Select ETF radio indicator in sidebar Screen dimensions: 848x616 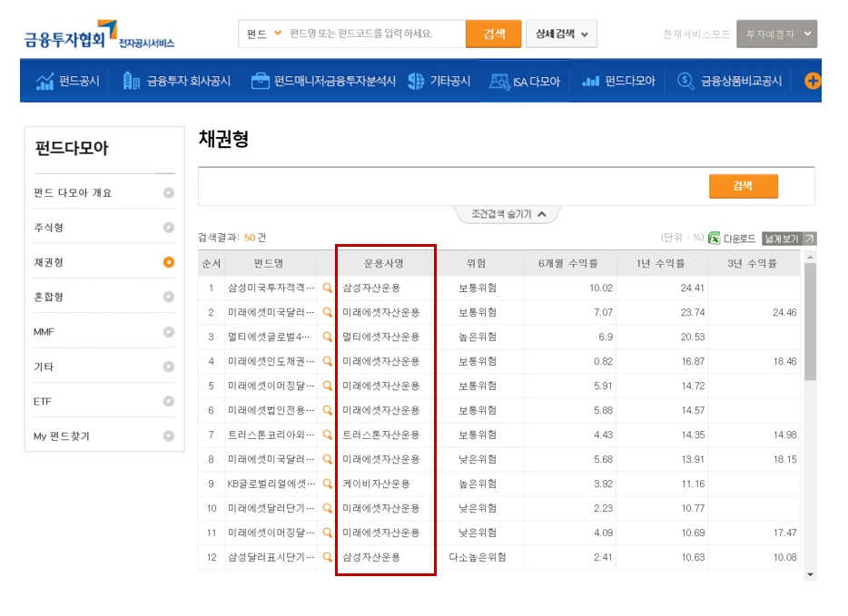point(169,401)
